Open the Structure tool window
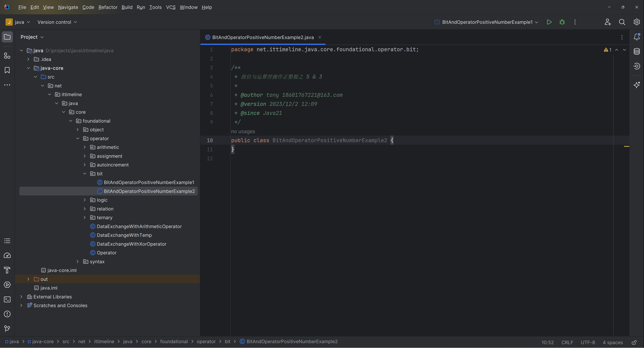Image resolution: width=644 pixels, height=348 pixels. [7, 56]
